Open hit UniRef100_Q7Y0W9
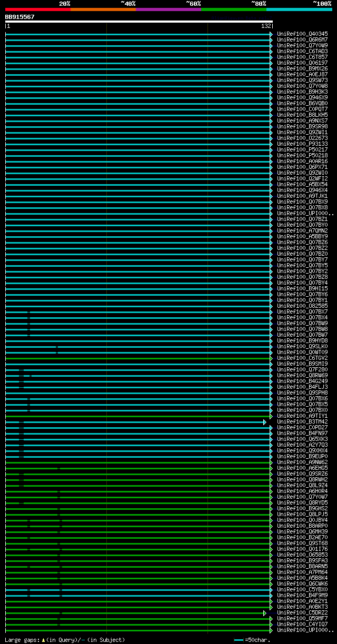337x644 pixels. coord(303,45)
